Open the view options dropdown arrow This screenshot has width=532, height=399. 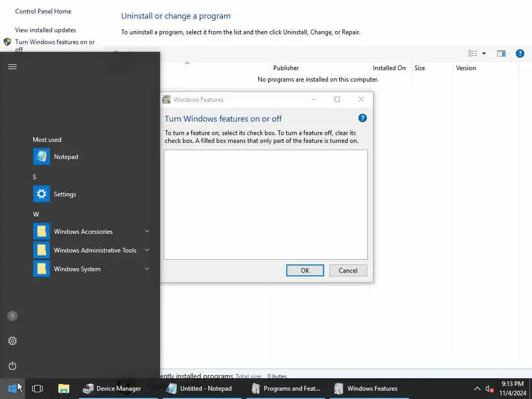[x=484, y=54]
